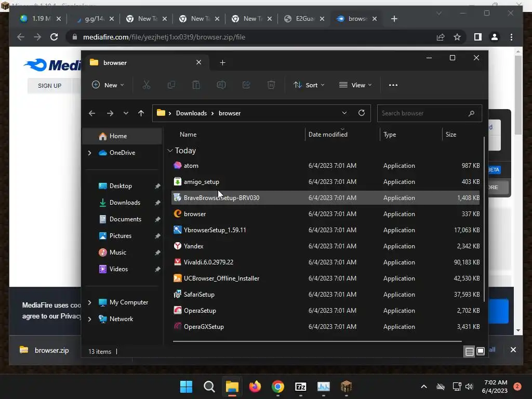Open the Chrome profile icon

point(495,37)
